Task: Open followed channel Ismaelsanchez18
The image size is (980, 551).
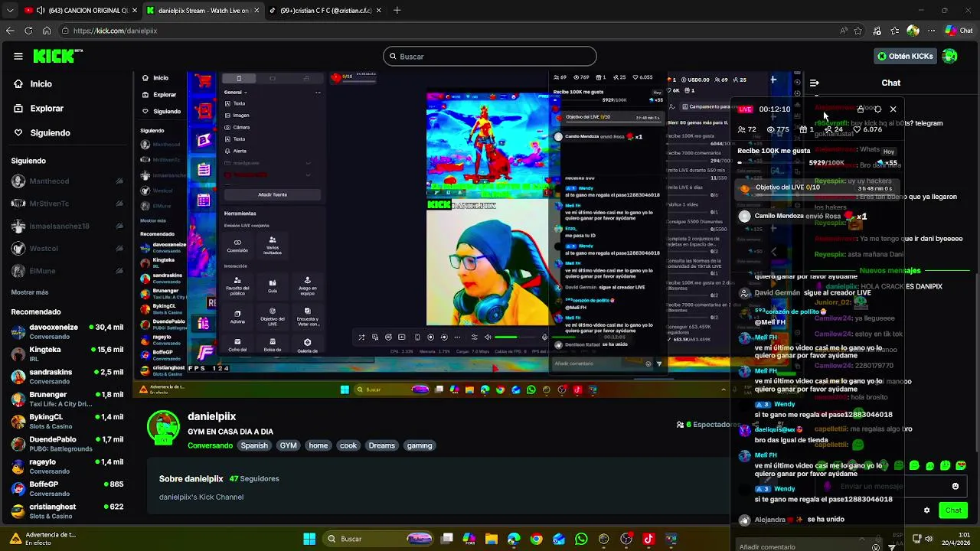Action: 67,226
